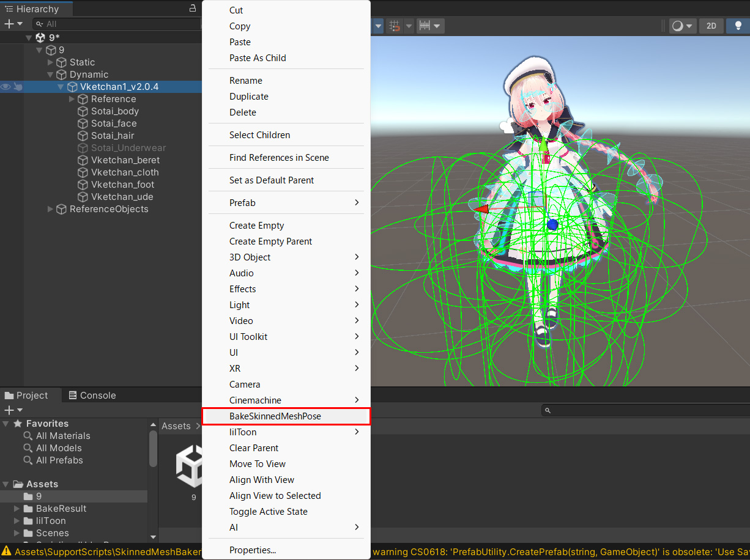Toggle 2D view mode in scene
This screenshot has height=560, width=750.
coord(711,26)
